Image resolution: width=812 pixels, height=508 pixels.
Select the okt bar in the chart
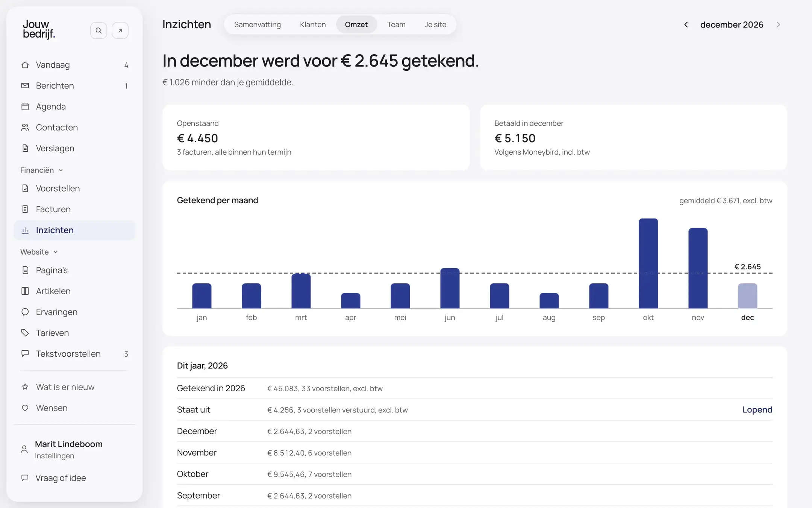coord(648,263)
